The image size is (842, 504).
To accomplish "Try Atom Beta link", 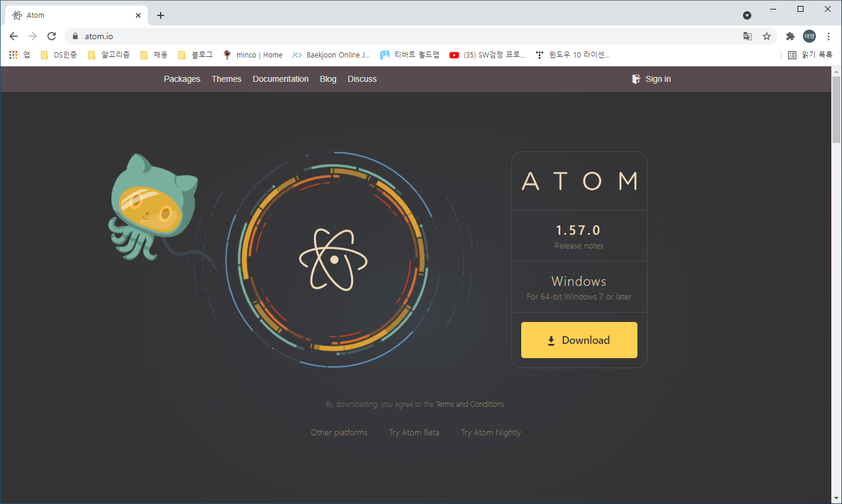I will tap(414, 432).
